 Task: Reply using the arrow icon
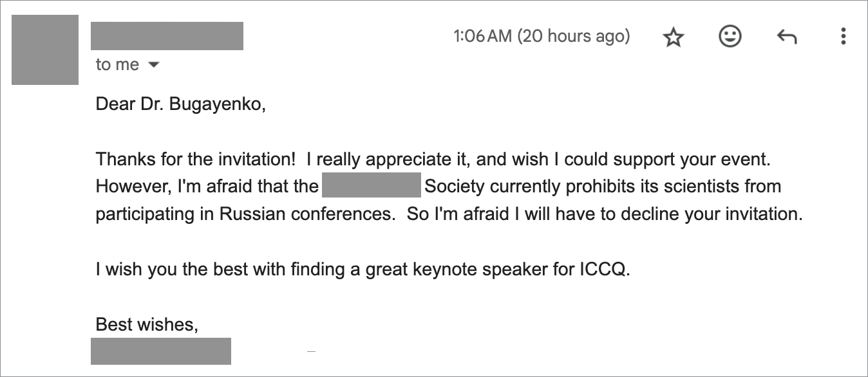click(787, 37)
